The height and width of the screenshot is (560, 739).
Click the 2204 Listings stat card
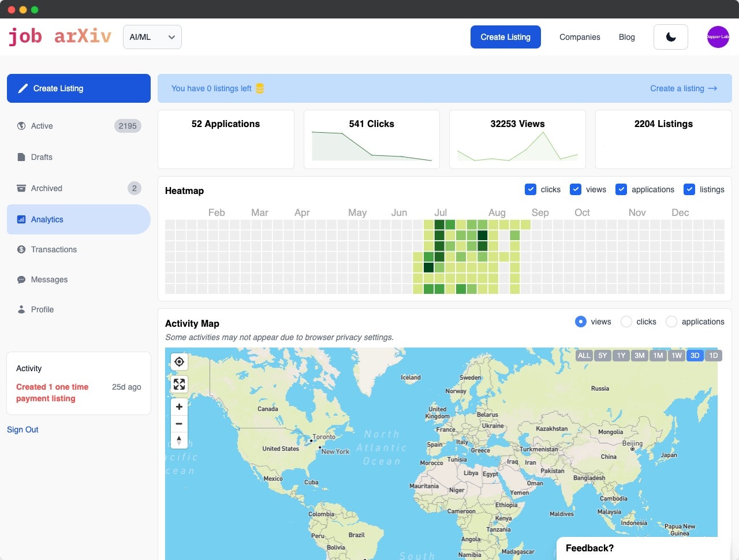(663, 139)
